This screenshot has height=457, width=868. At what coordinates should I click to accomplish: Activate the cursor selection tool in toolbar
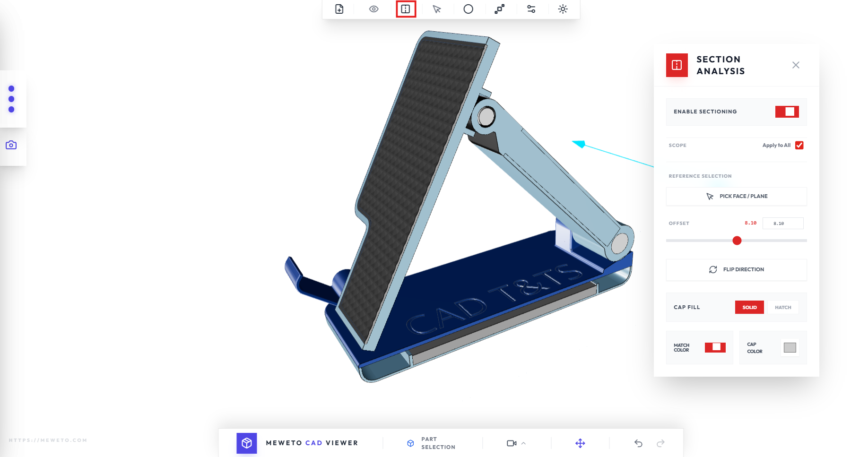tap(437, 9)
